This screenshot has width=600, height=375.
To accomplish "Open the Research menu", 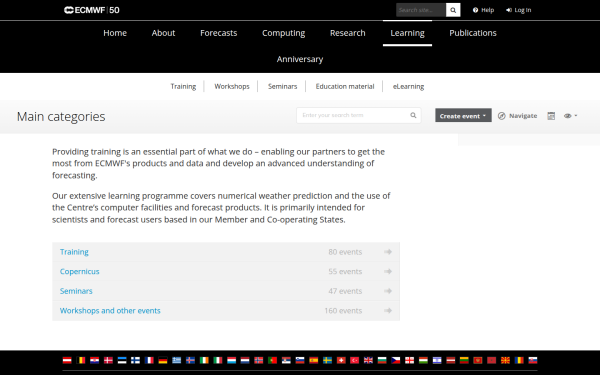I will click(347, 33).
